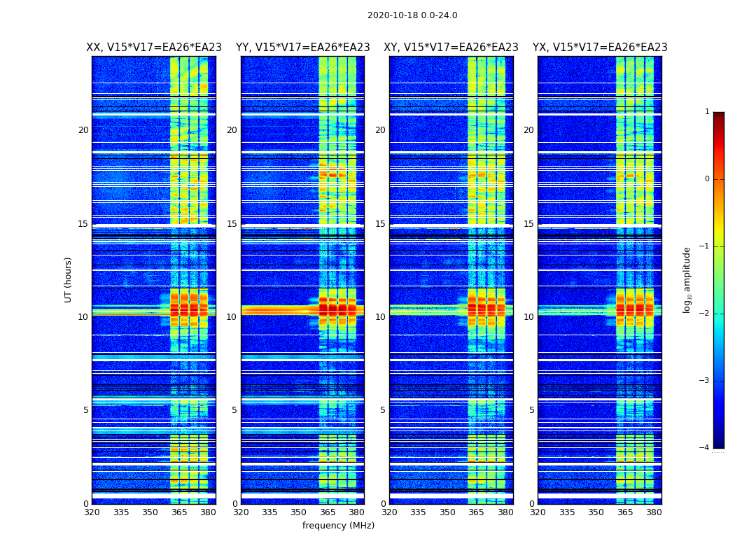Click the XY, V15*V17=EA26*EA23 panel title

click(451, 48)
